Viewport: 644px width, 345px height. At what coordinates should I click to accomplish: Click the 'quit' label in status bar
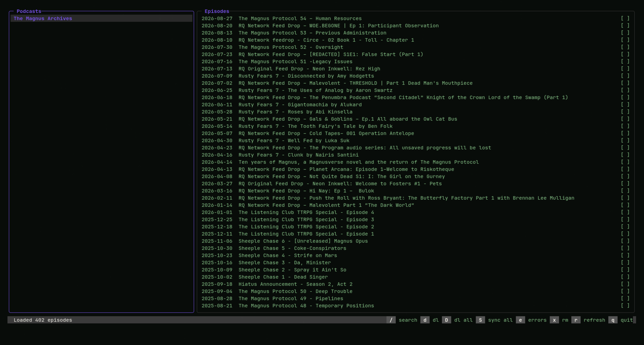627,320
